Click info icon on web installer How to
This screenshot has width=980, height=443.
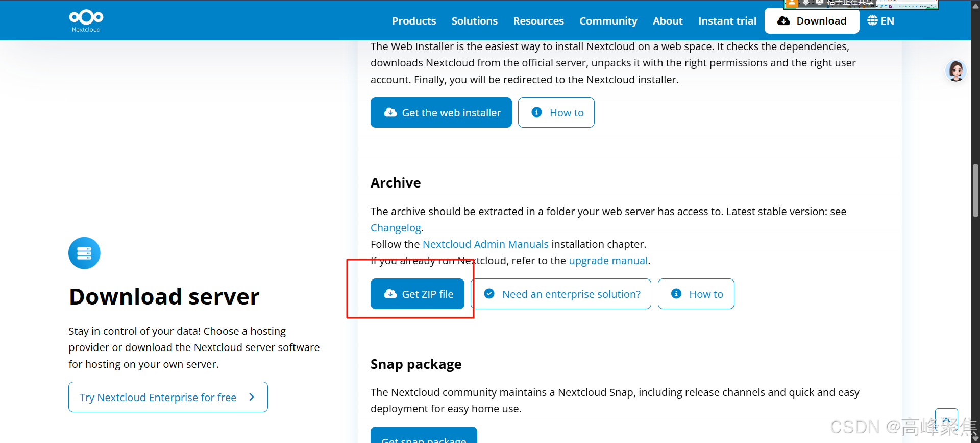[x=536, y=112]
